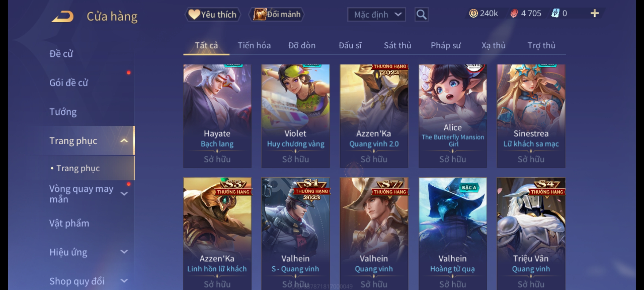The image size is (644, 290).
Task: Expand the Shop quy đổi section
Action: (x=124, y=281)
